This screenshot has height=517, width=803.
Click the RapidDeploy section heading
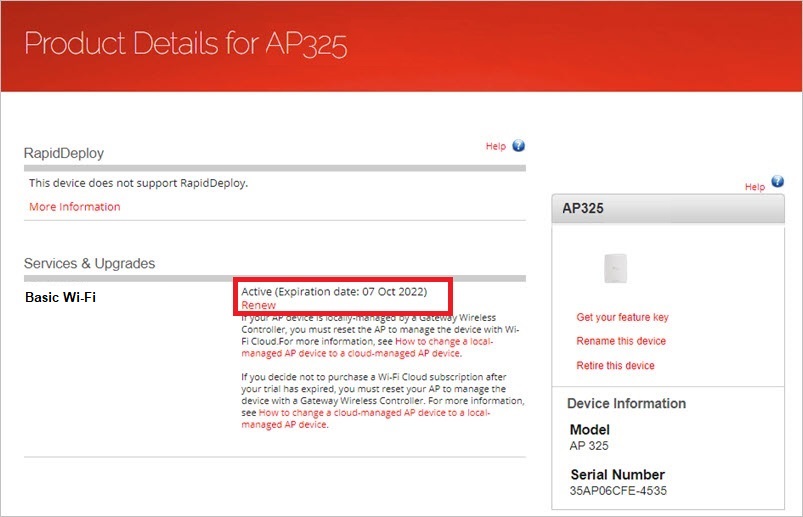pyautogui.click(x=64, y=153)
